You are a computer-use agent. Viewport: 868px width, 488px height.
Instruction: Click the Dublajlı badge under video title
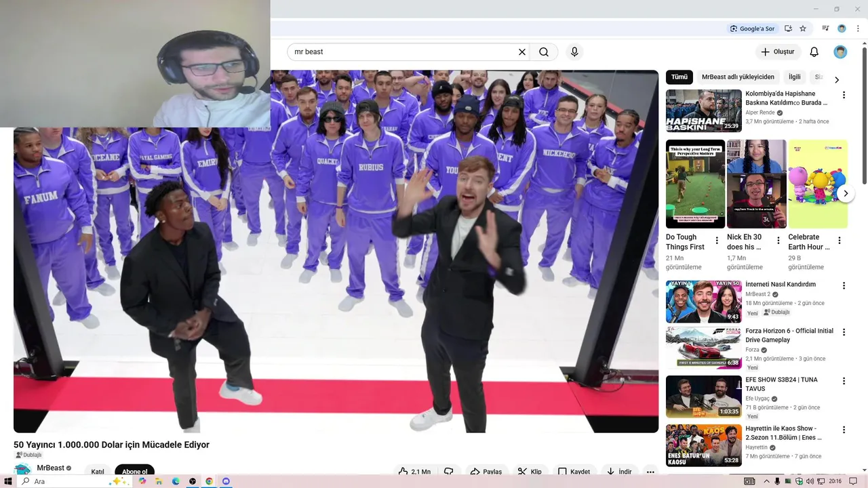[28, 455]
